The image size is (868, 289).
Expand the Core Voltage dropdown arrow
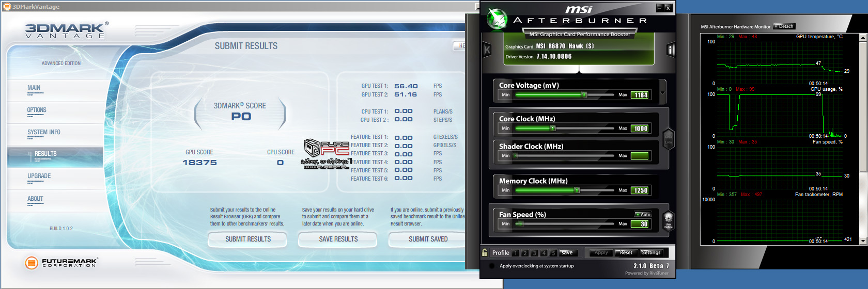click(662, 93)
